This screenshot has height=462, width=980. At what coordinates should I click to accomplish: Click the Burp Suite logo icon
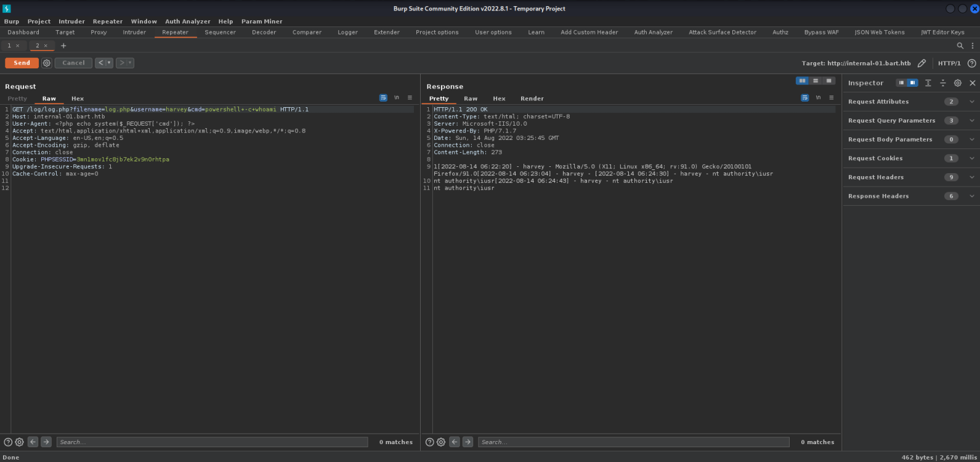click(x=7, y=9)
